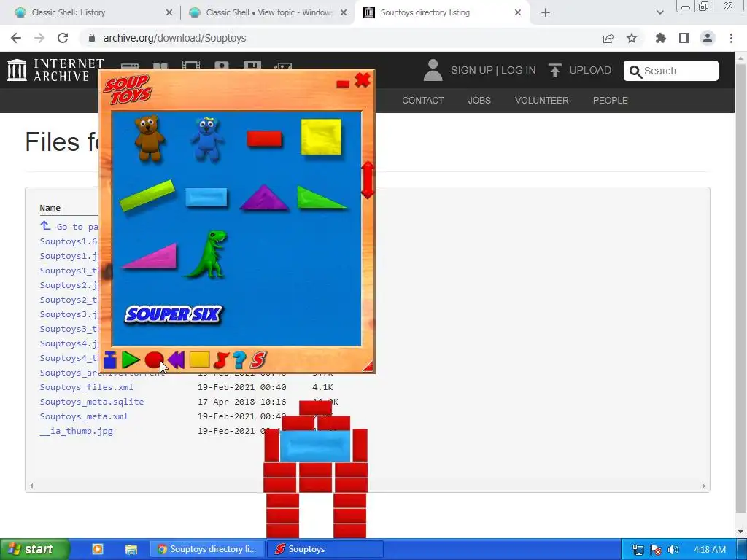The width and height of the screenshot is (747, 560).
Task: Open the browser extensions puzzle icon
Action: 661,38
